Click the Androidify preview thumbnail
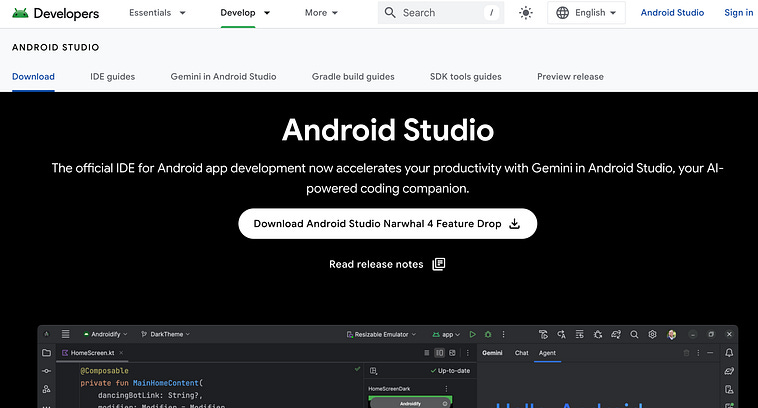 click(410, 402)
